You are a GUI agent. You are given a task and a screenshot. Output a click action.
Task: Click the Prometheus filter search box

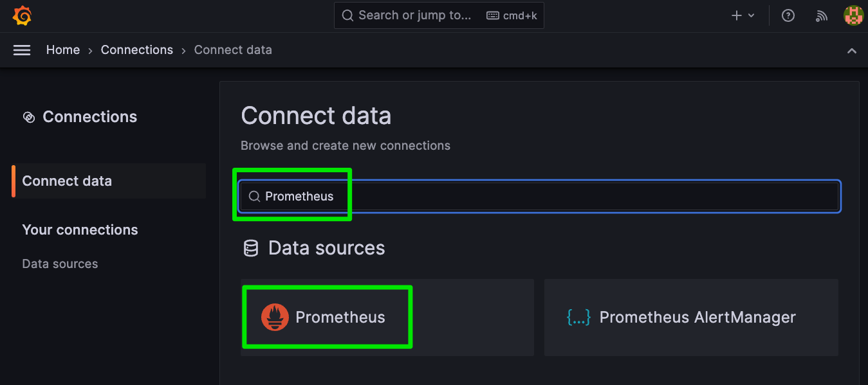[x=540, y=197]
